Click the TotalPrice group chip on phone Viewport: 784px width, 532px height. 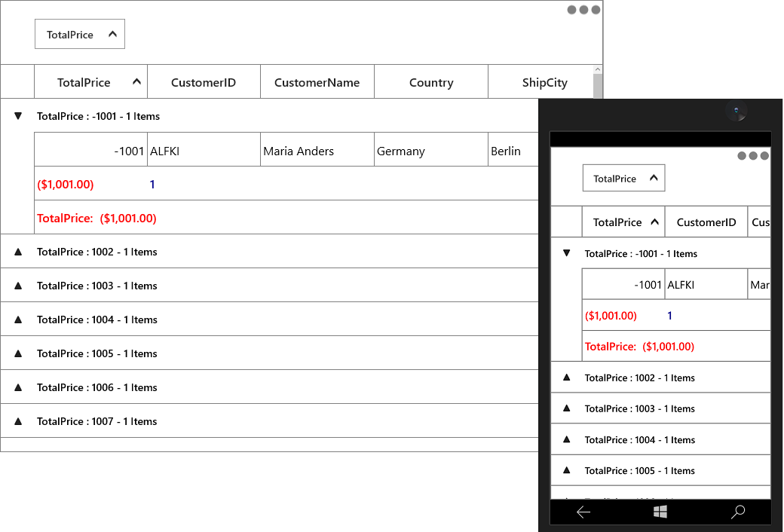[623, 178]
